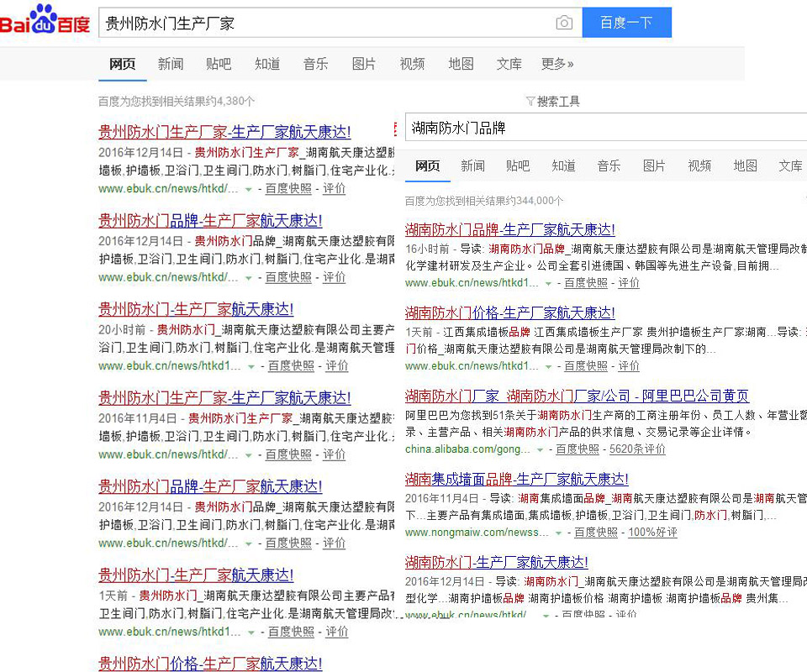The width and height of the screenshot is (807, 672).
Task: Click the 百度一下 search button
Action: (627, 23)
